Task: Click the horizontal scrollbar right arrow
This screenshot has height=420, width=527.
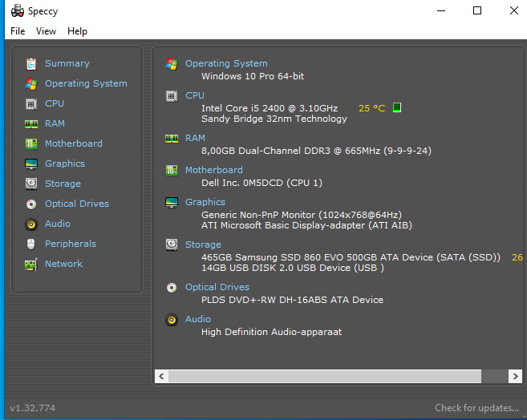Action: point(515,376)
